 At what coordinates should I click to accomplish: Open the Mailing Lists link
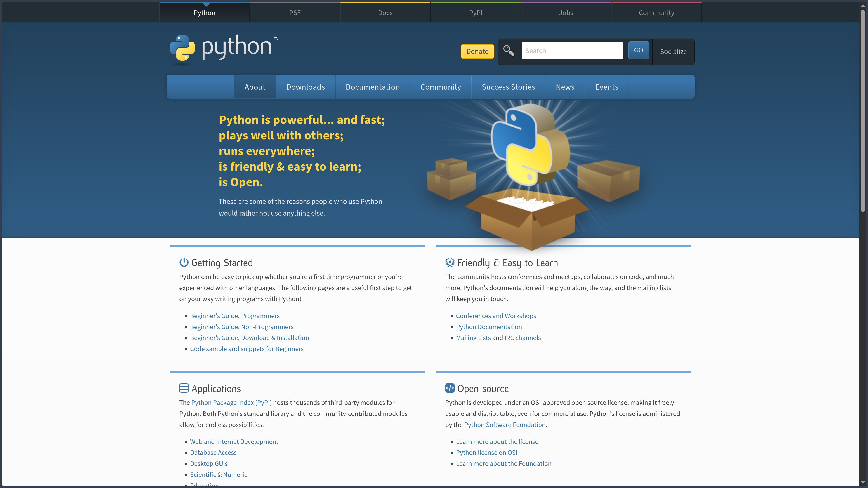pos(473,338)
